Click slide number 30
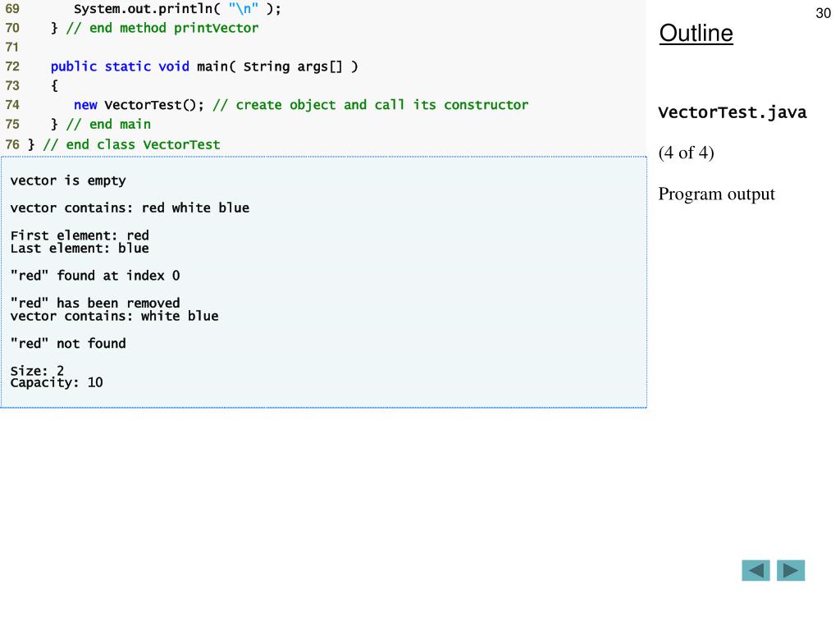Viewport: 840px width, 630px height. point(824,13)
